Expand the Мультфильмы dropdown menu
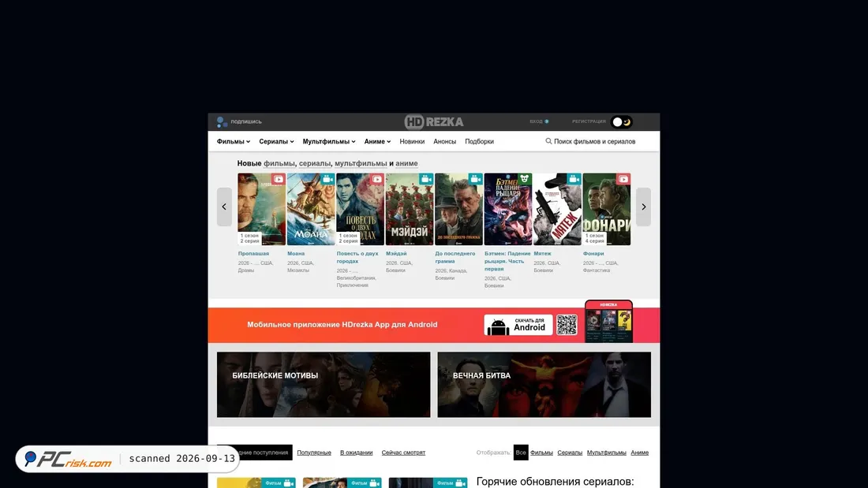This screenshot has width=868, height=488. (329, 142)
